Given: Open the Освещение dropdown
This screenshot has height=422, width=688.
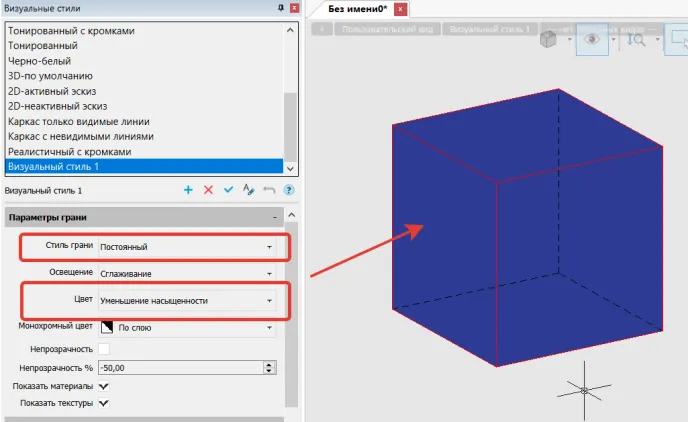Looking at the screenshot, I should coord(186,273).
